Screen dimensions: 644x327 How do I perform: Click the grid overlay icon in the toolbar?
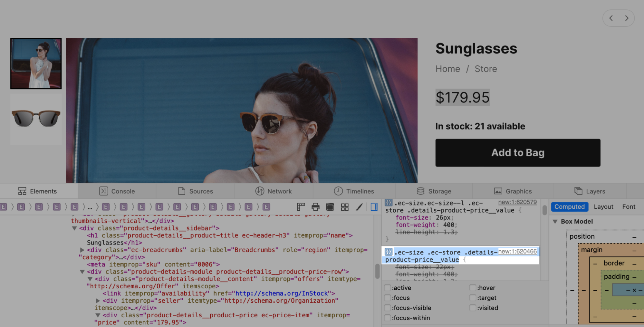click(x=345, y=207)
